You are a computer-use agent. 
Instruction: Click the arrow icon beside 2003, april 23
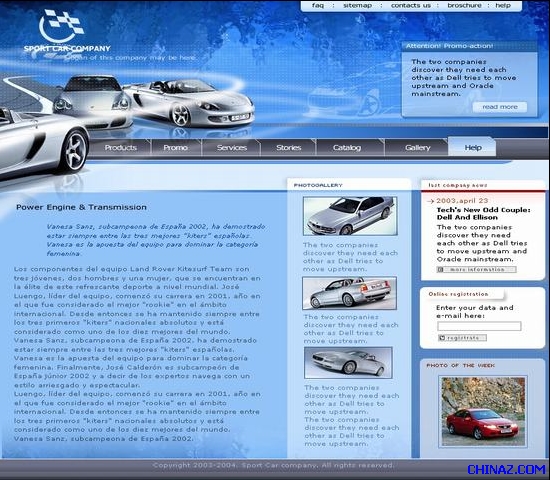point(430,201)
